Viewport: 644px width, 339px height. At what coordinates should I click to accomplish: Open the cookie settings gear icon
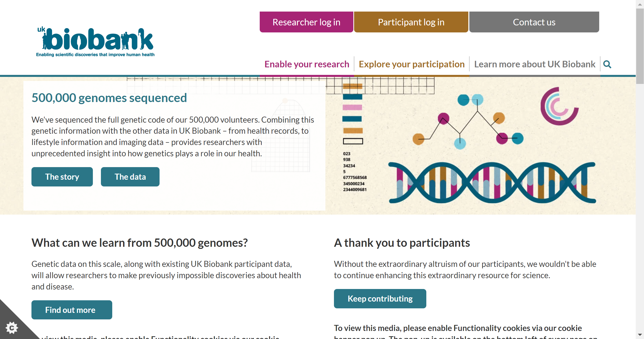[x=12, y=328]
